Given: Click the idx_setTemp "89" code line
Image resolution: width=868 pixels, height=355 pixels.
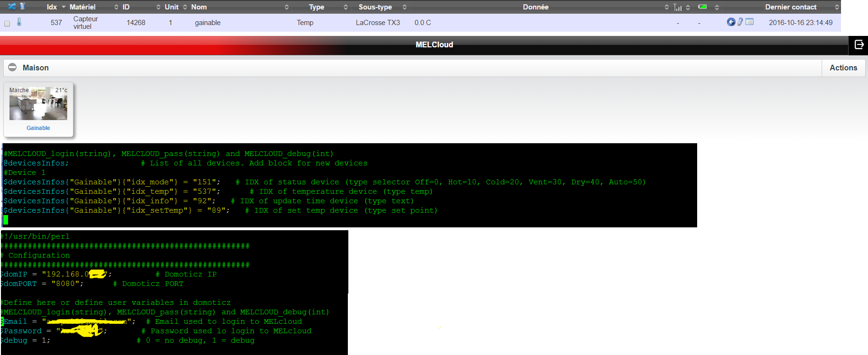Looking at the screenshot, I should 220,210.
